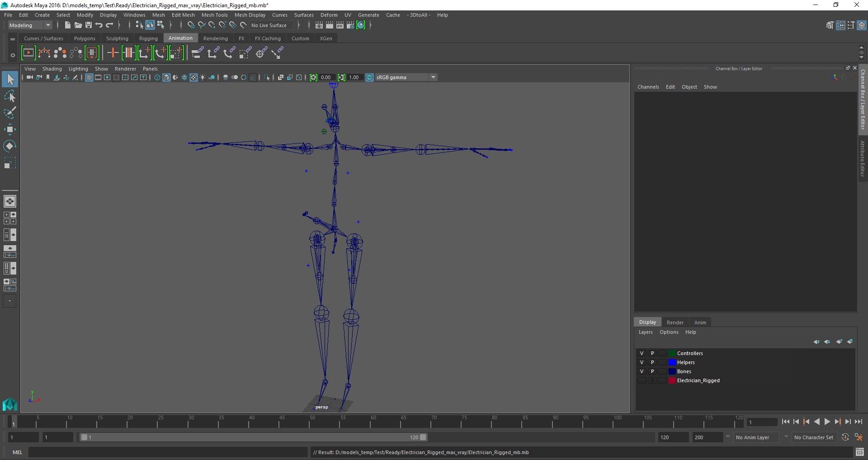
Task: Switch to the Rigging shelf tab
Action: [148, 38]
